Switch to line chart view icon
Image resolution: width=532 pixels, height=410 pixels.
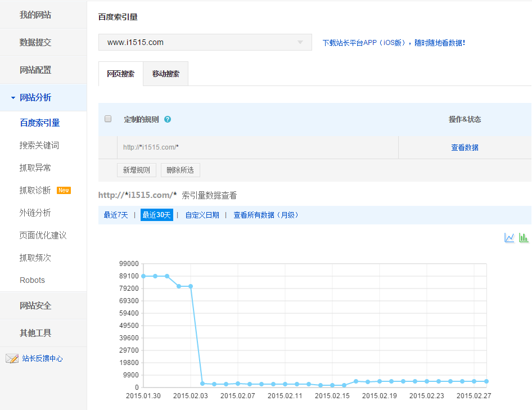(510, 238)
